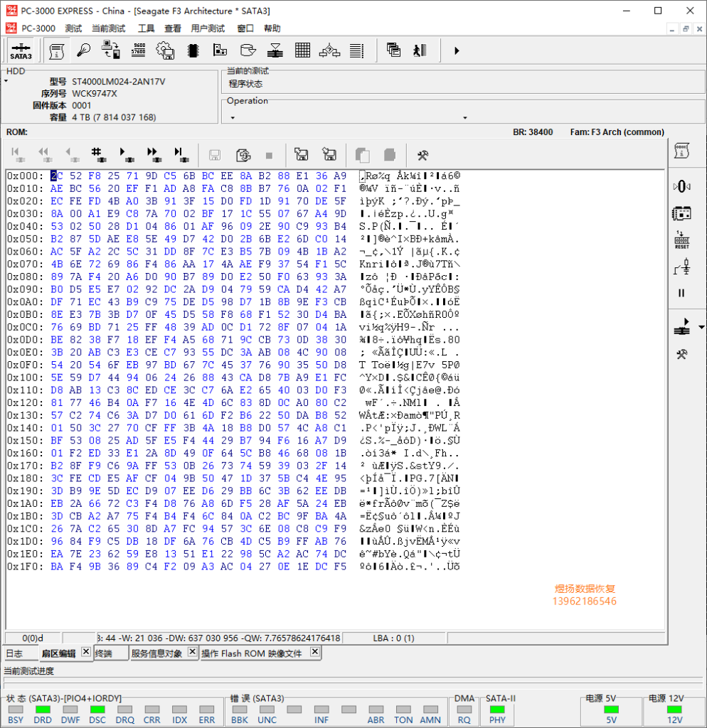Click the serial number WCK9747X

pyautogui.click(x=95, y=94)
